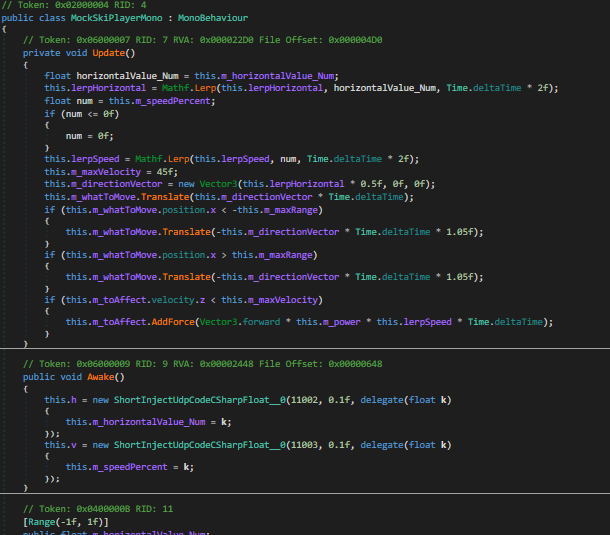
Task: Click the 45f max velocity value
Action: 167,172
